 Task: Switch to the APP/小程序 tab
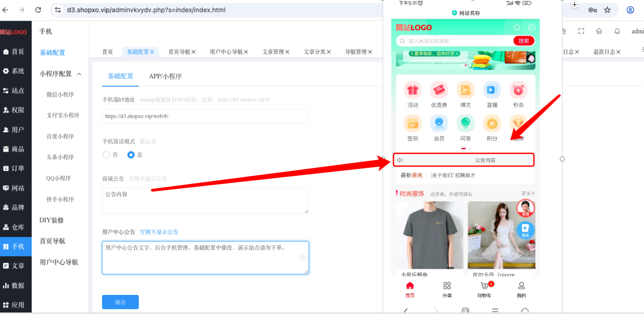coord(165,76)
